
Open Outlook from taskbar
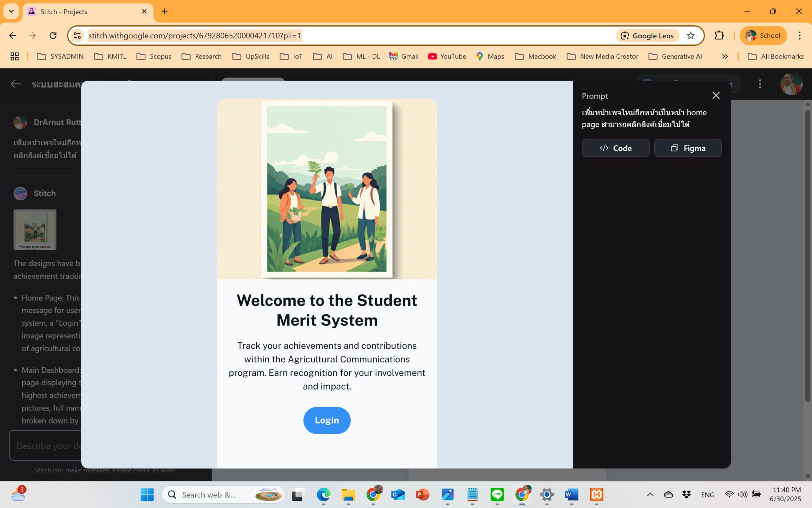pos(398,495)
